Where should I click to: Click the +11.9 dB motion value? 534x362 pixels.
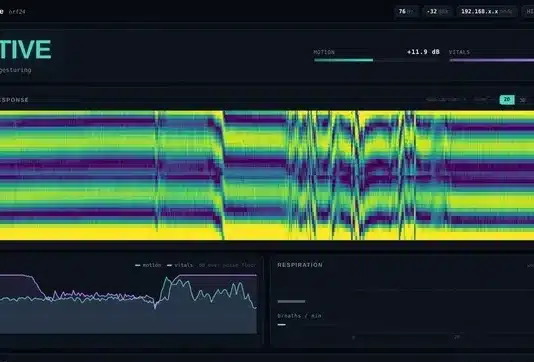click(x=423, y=52)
